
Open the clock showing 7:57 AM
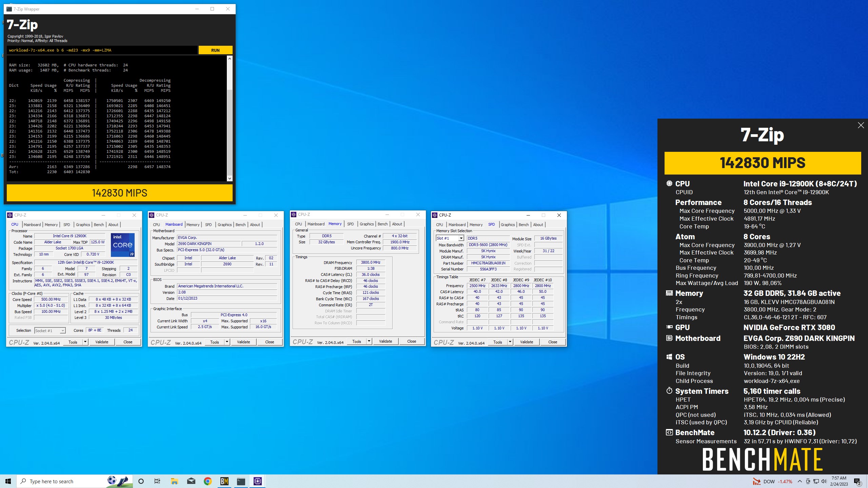coord(839,481)
